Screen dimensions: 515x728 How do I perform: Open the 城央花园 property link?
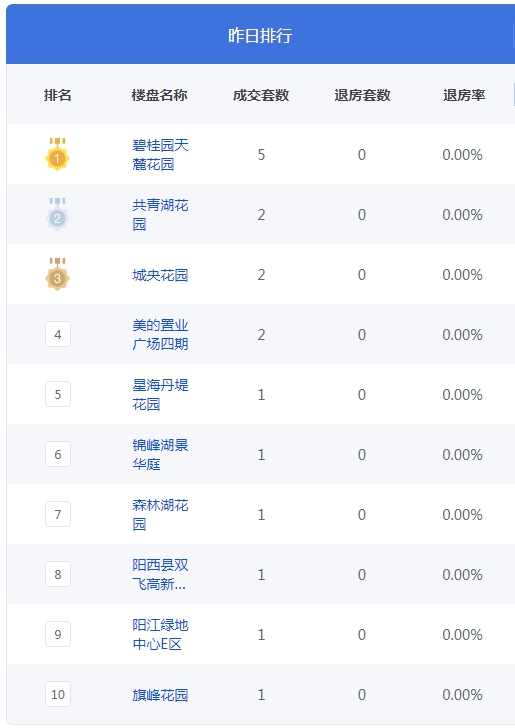point(160,275)
